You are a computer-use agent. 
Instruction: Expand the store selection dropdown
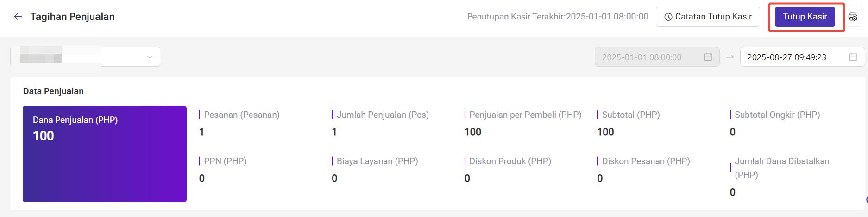[85, 57]
